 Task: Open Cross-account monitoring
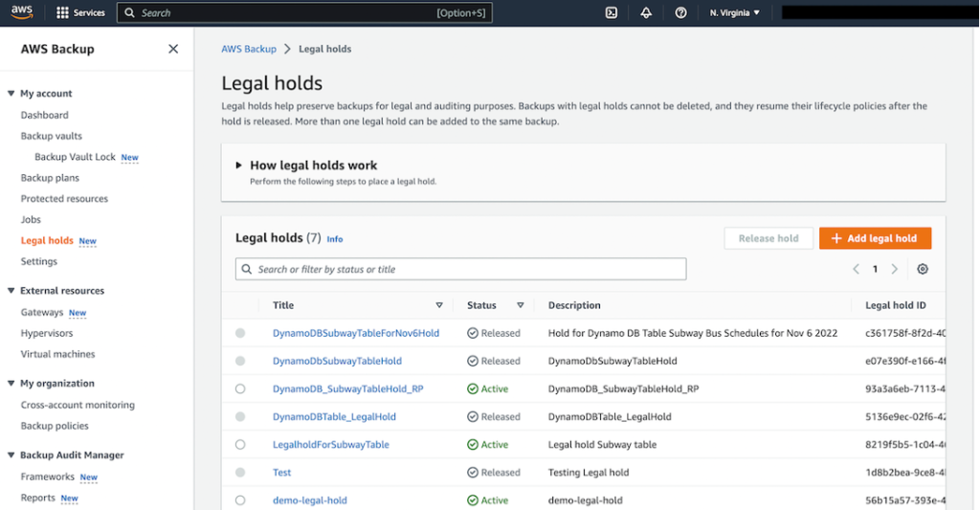point(78,405)
